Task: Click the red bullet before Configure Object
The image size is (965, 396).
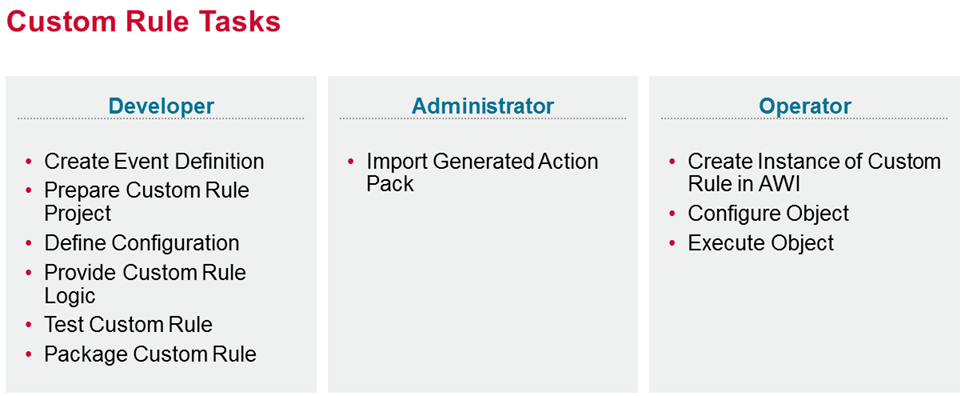Action: tap(672, 214)
